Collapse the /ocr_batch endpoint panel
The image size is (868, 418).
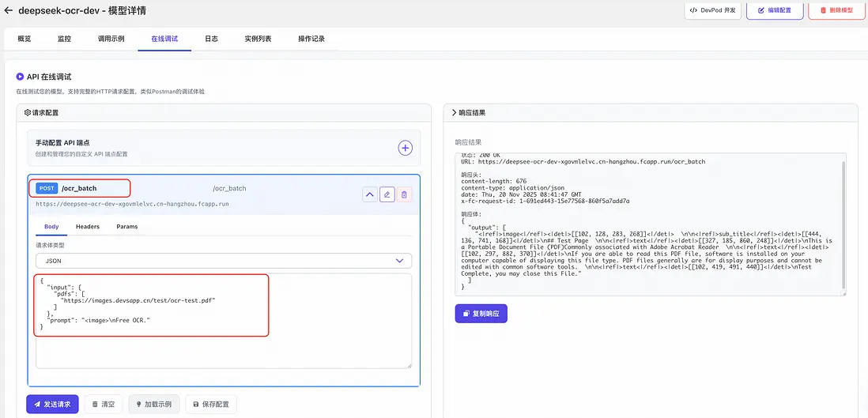tap(370, 194)
